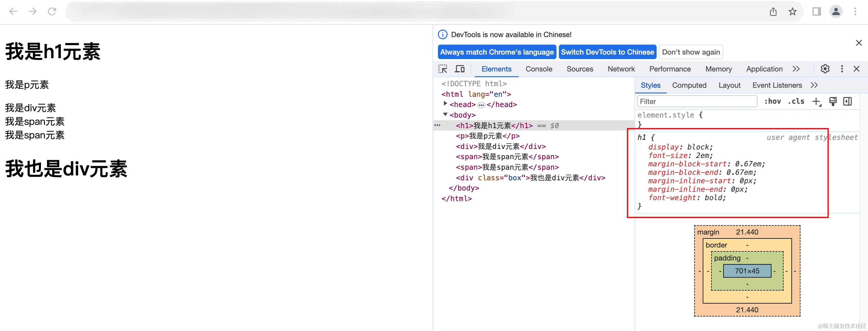Open the Sources tab
Screen dimensions: 868x331
[580, 69]
